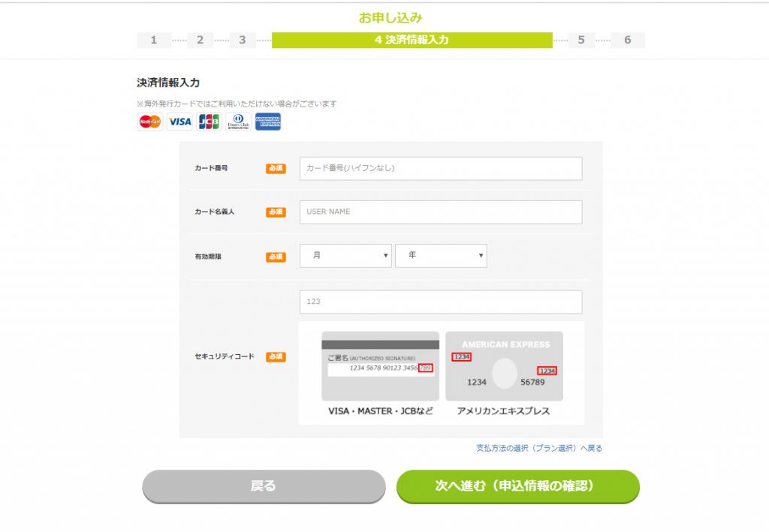Screen dimensions: 769x532
Task: Click the JCB card logo
Action: click(x=209, y=122)
